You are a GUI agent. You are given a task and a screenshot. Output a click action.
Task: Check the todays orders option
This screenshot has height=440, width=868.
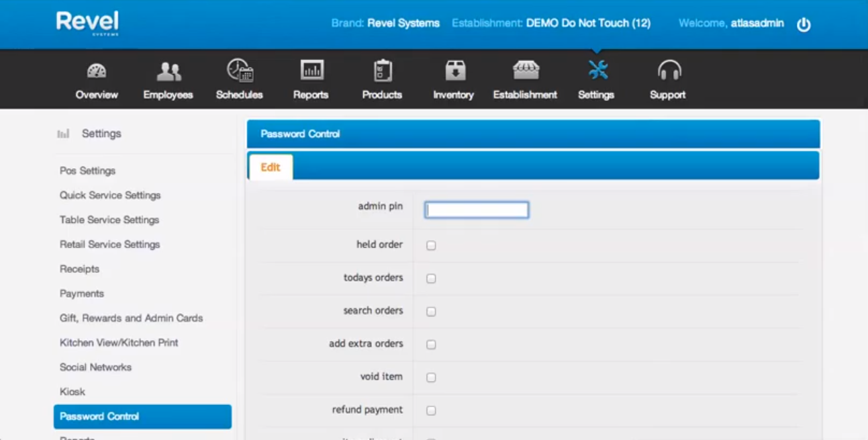point(430,277)
